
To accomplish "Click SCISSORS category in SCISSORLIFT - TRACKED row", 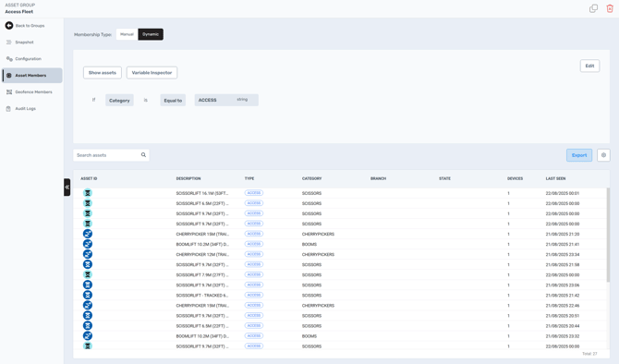I will tap(312, 296).
